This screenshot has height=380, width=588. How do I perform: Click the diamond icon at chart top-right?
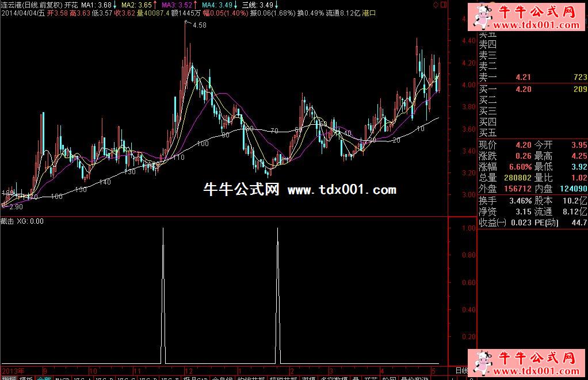pyautogui.click(x=436, y=5)
